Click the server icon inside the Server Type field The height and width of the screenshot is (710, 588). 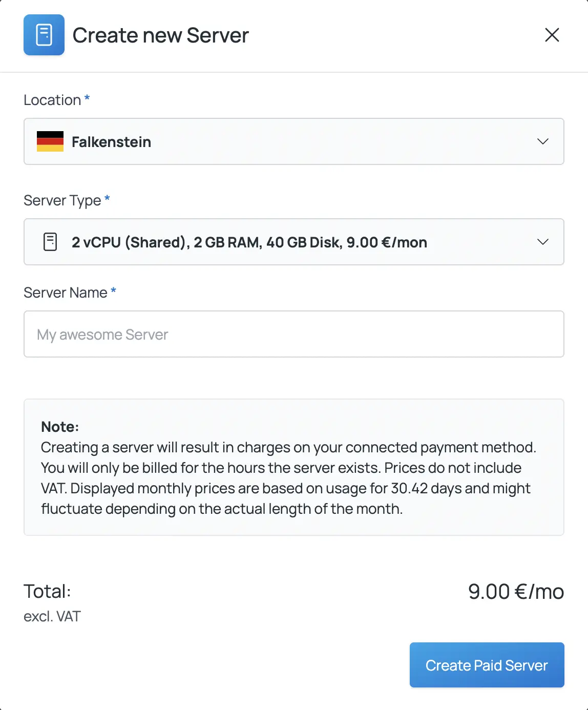50,242
